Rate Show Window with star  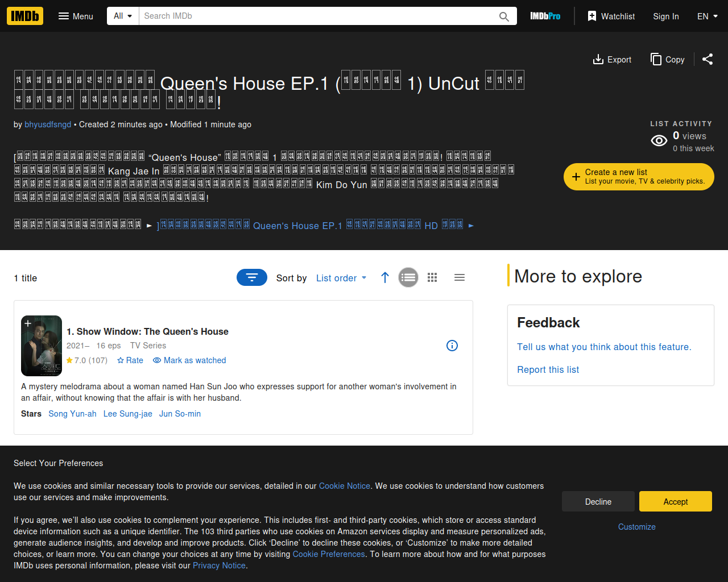130,360
